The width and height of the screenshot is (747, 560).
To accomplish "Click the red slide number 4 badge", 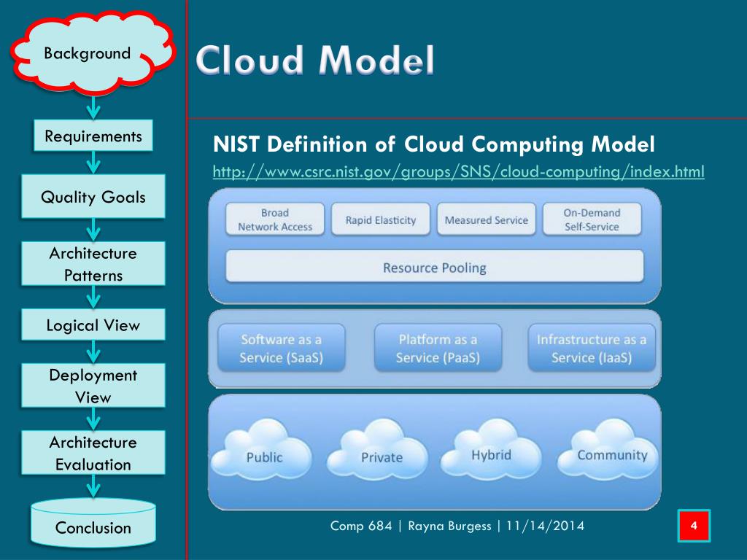I will 694,525.
